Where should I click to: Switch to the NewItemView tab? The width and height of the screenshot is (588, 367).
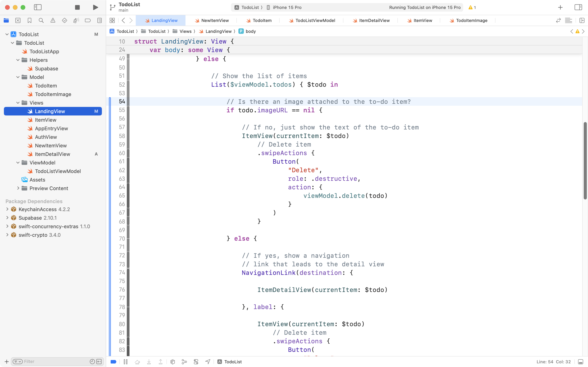click(215, 20)
